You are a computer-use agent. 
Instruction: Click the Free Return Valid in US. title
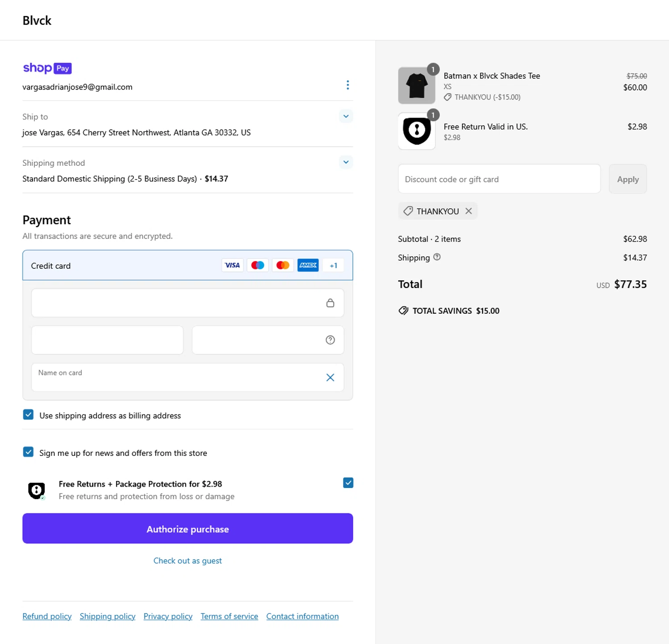(486, 127)
